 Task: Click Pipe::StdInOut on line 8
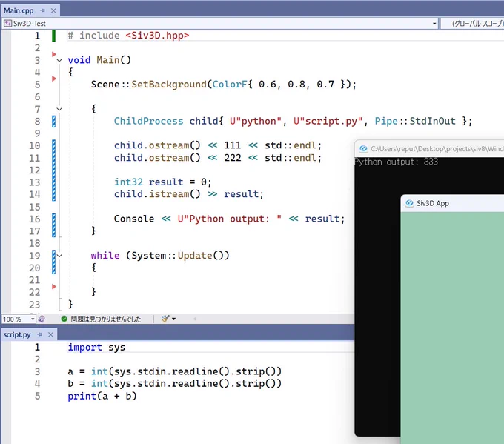tap(415, 122)
